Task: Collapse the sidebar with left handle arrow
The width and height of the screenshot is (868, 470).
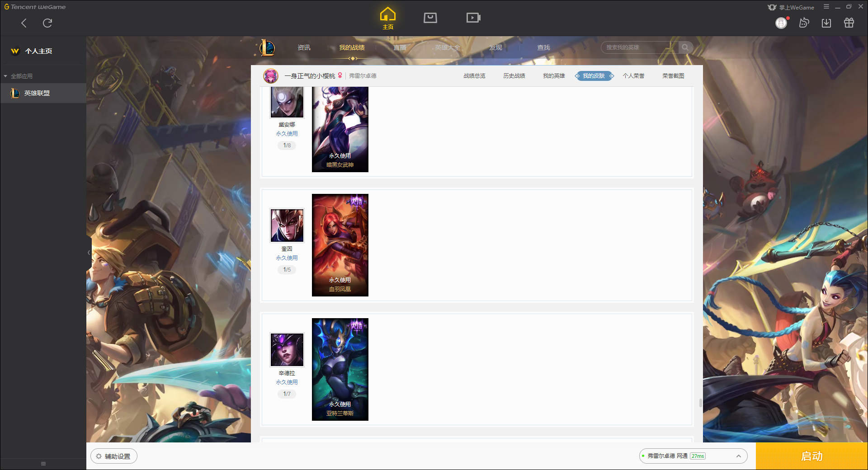Action: (x=89, y=253)
